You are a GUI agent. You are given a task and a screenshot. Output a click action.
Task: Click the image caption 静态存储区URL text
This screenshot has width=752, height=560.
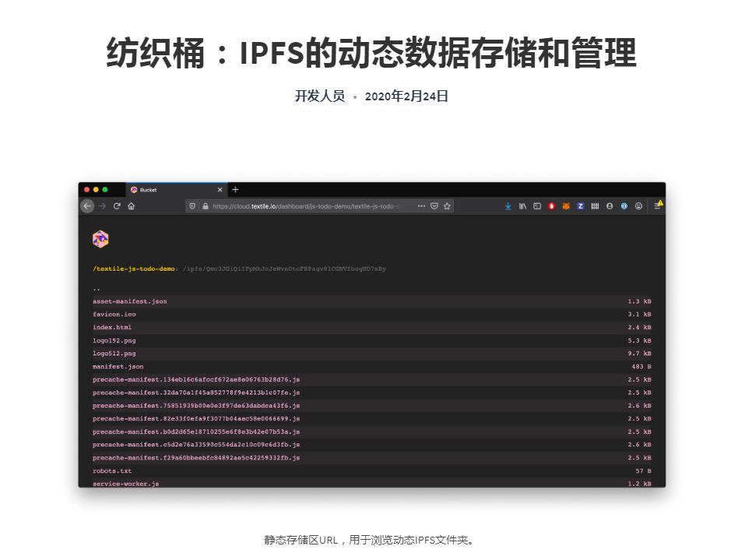369,541
